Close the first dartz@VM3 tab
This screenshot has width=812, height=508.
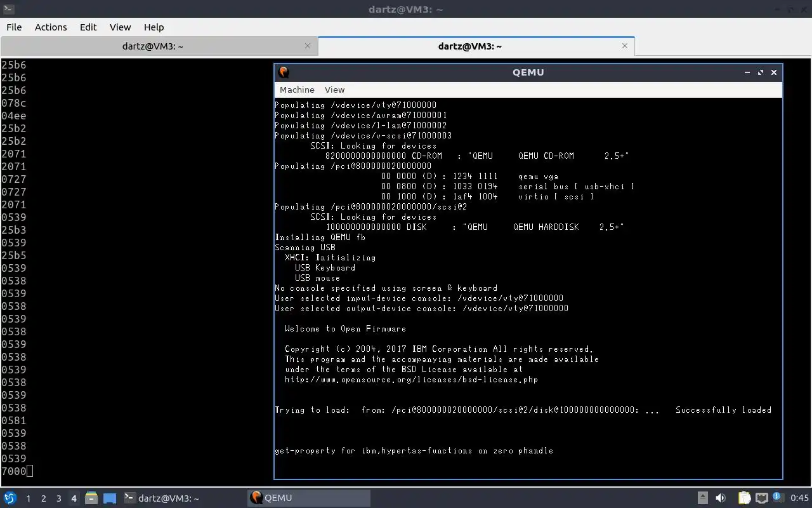point(308,46)
